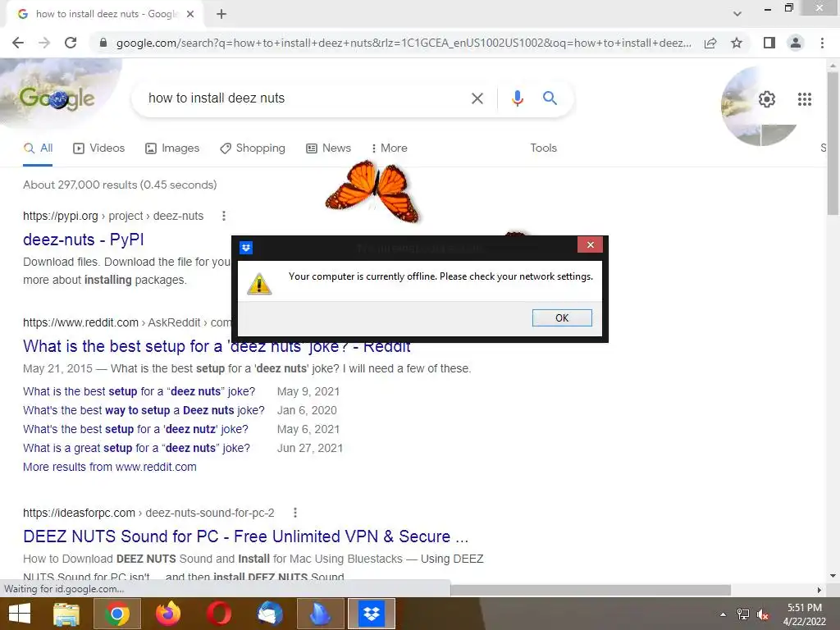Expand the More search filters menu

(x=390, y=148)
